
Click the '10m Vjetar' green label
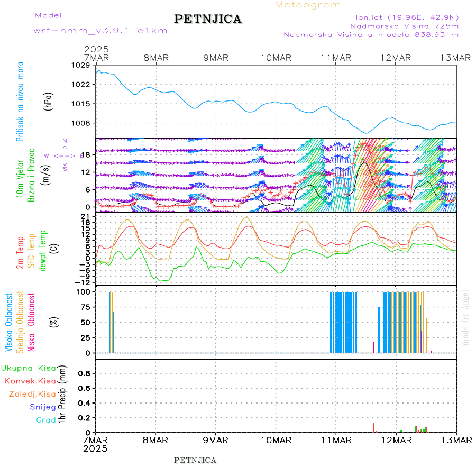(x=20, y=179)
